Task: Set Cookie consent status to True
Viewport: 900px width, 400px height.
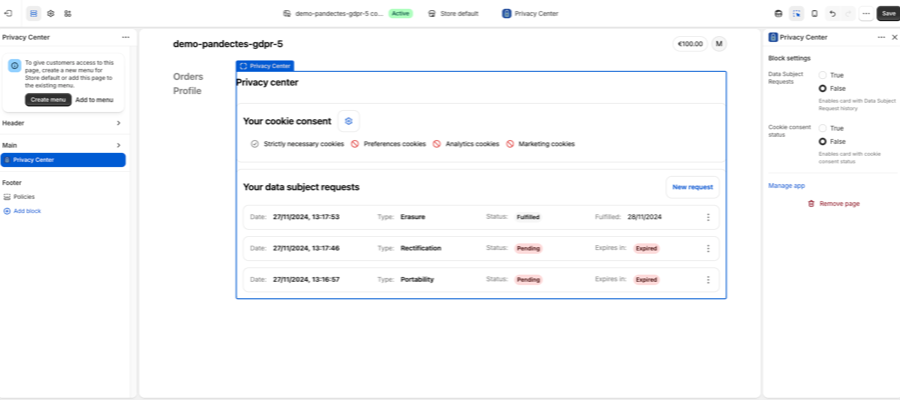Action: (823, 128)
